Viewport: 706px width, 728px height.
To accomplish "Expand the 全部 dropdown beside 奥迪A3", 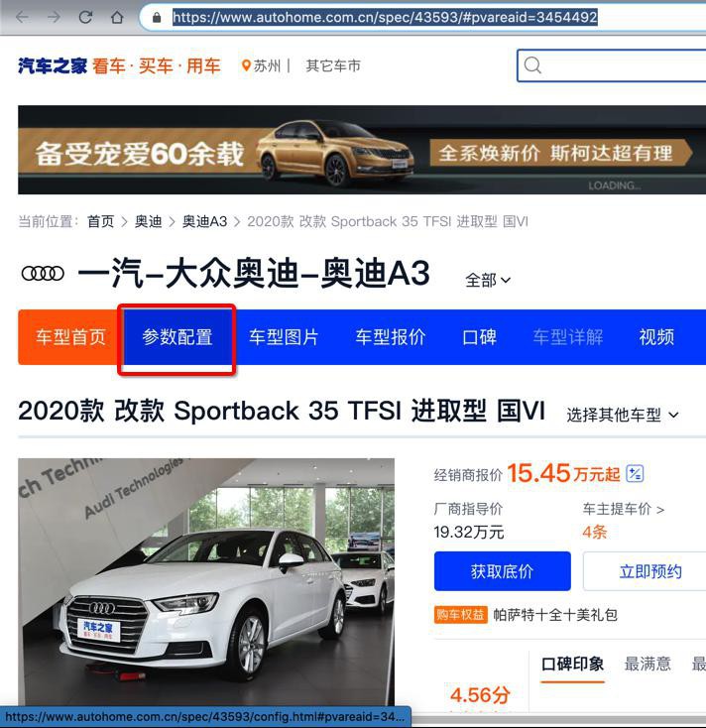I will pyautogui.click(x=488, y=280).
